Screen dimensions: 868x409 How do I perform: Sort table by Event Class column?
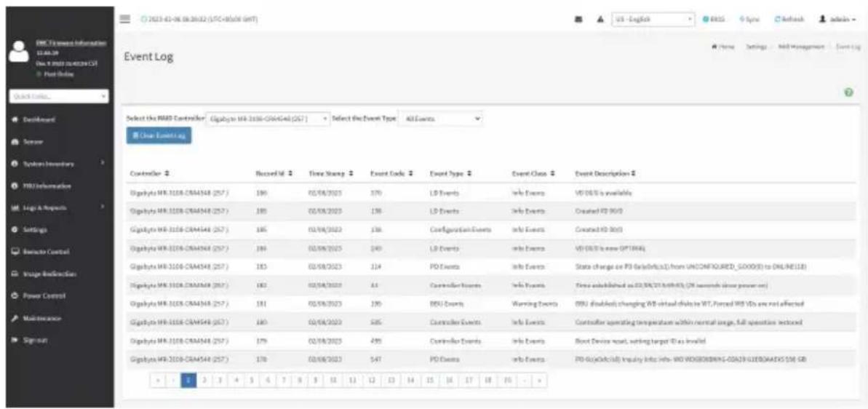[533, 173]
